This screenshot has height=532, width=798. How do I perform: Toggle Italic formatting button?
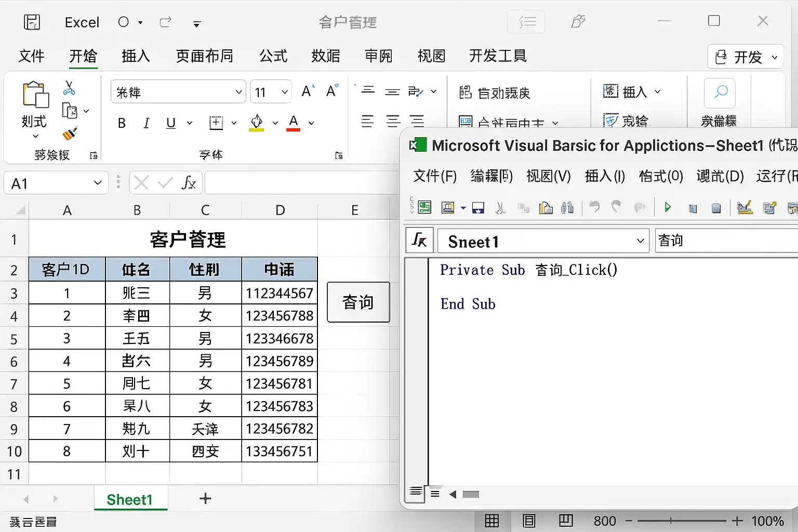pyautogui.click(x=147, y=123)
